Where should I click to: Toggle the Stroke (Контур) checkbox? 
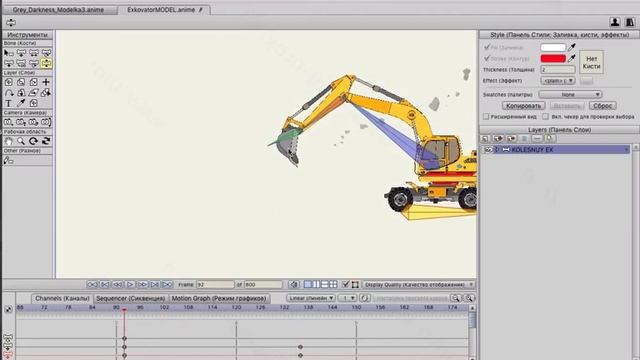[487, 58]
